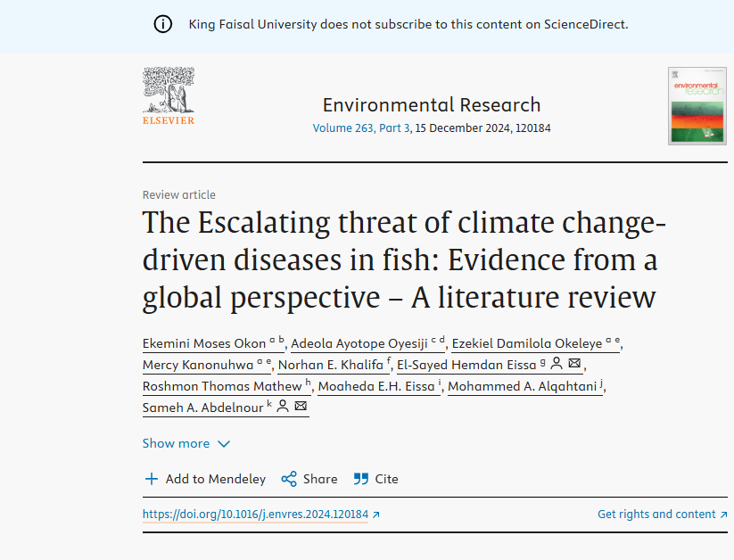Open the Environmental Research journal title
Viewport: 734px width, 560px height.
click(x=432, y=105)
